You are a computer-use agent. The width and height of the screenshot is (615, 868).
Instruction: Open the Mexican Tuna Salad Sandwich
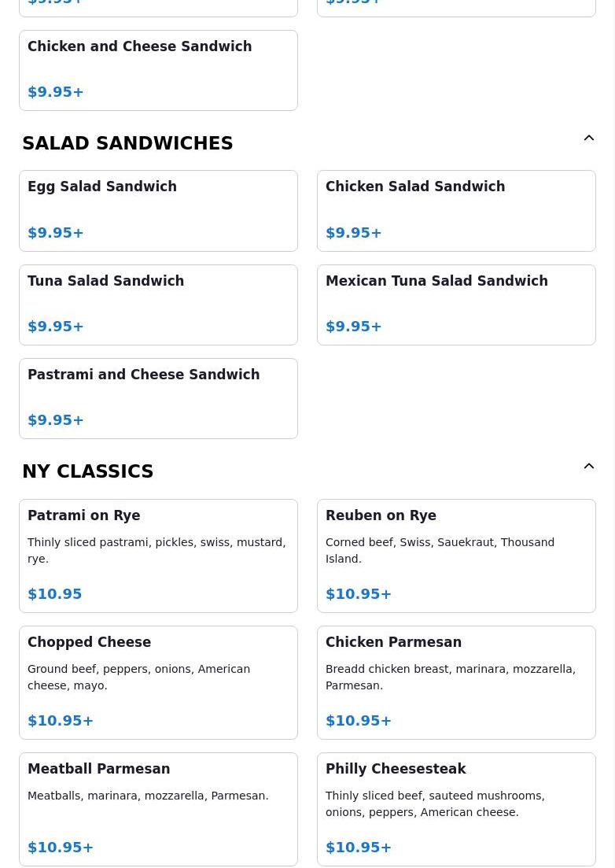pyautogui.click(x=456, y=305)
